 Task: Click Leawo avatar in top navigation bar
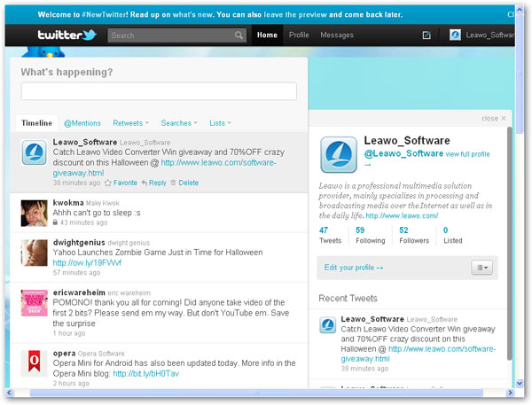click(455, 35)
